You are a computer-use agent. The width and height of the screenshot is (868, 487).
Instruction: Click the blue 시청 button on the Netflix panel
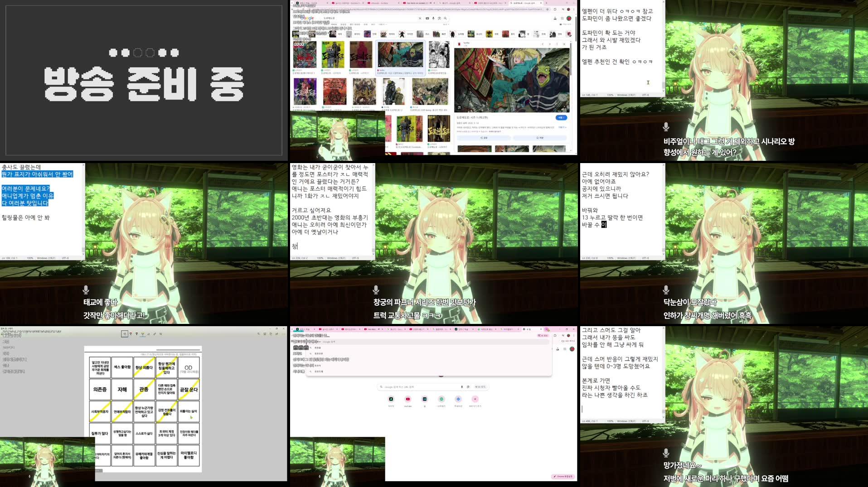562,117
